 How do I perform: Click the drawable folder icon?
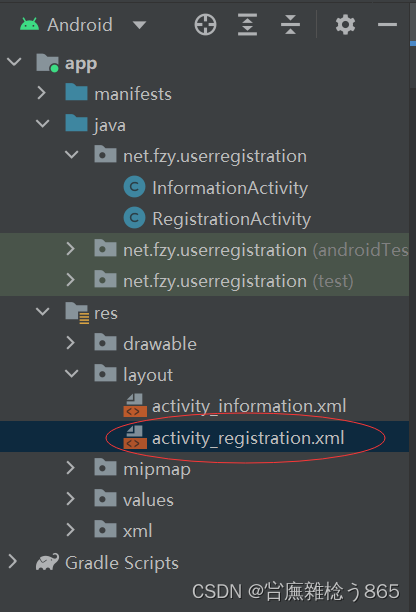(x=105, y=342)
